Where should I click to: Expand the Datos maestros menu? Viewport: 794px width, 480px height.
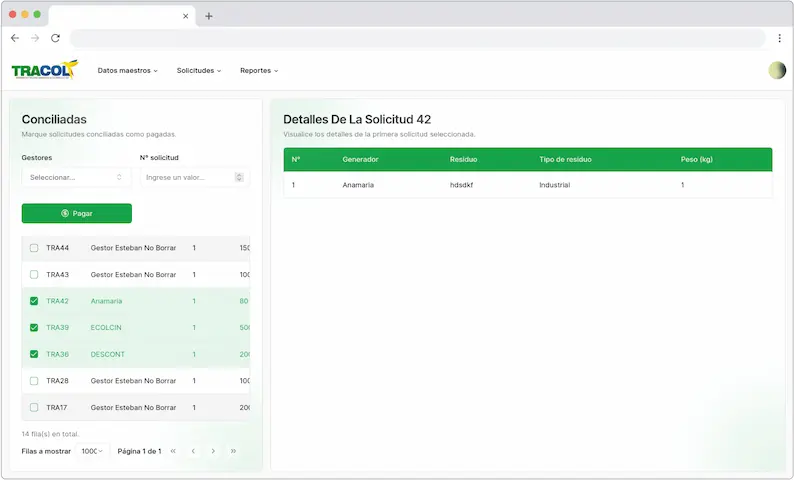pos(127,71)
